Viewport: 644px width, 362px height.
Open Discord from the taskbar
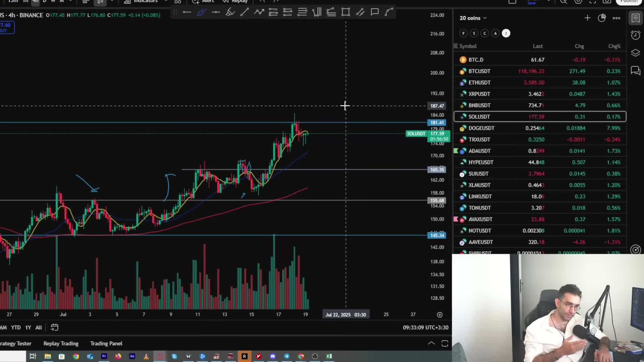273,356
